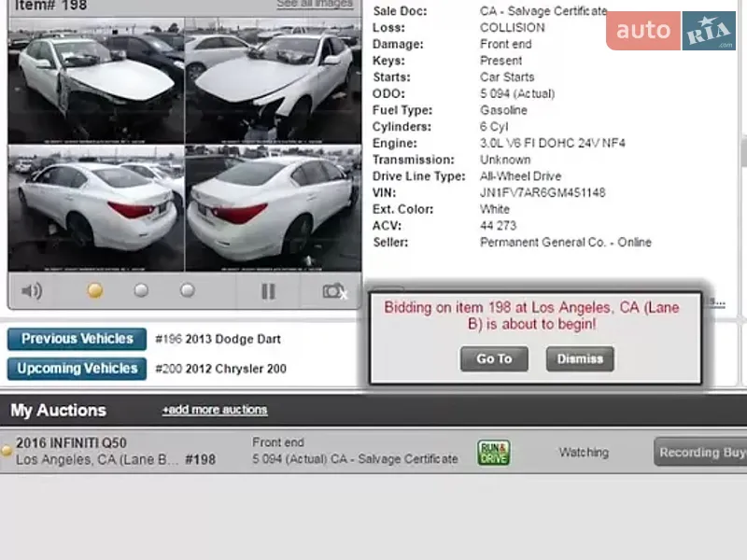Open the rear-right car photo
This screenshot has width=747, height=560.
[273, 208]
